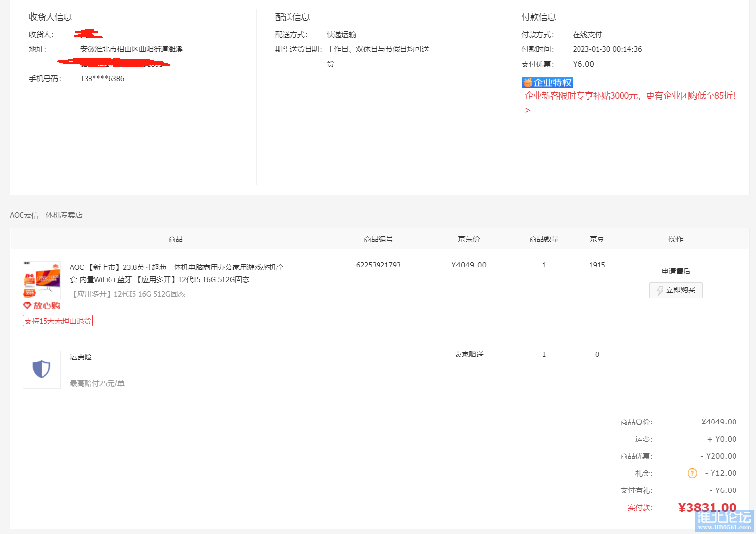The image size is (756, 534).
Task: Open the 申请售后 link
Action: pos(676,271)
